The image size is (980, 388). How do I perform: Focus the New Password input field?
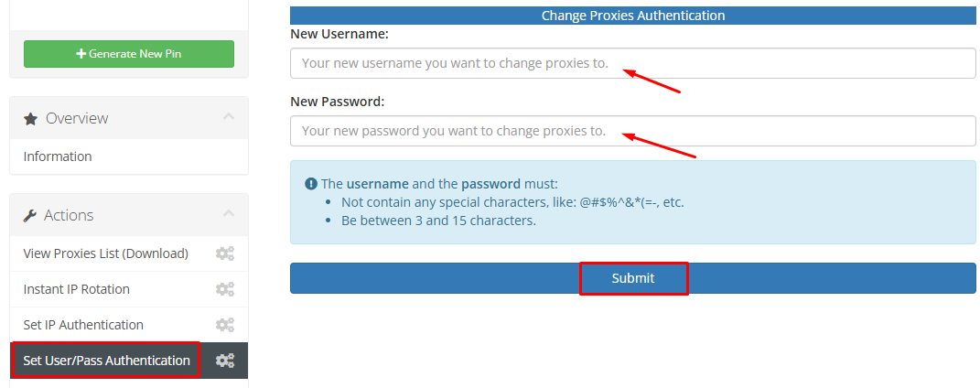pos(632,131)
